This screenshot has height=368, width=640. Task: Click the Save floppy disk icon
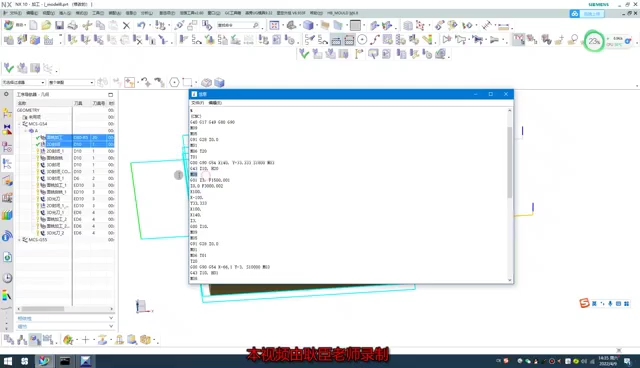60,25
